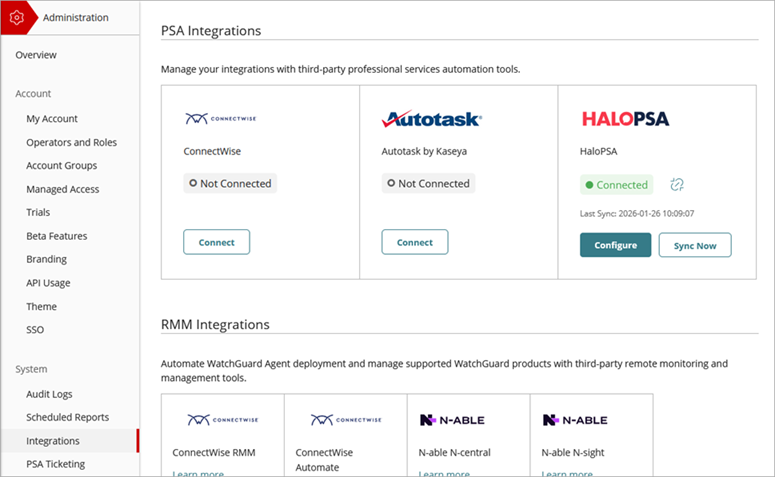
Task: Click Connect for ConnectWise
Action: click(216, 242)
